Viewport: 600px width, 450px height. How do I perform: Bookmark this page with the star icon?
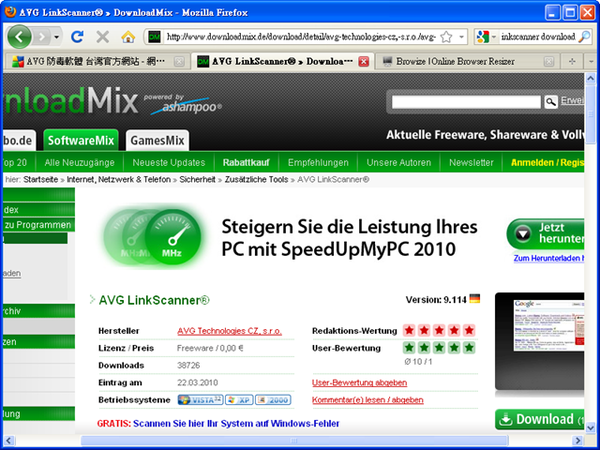click(446, 37)
